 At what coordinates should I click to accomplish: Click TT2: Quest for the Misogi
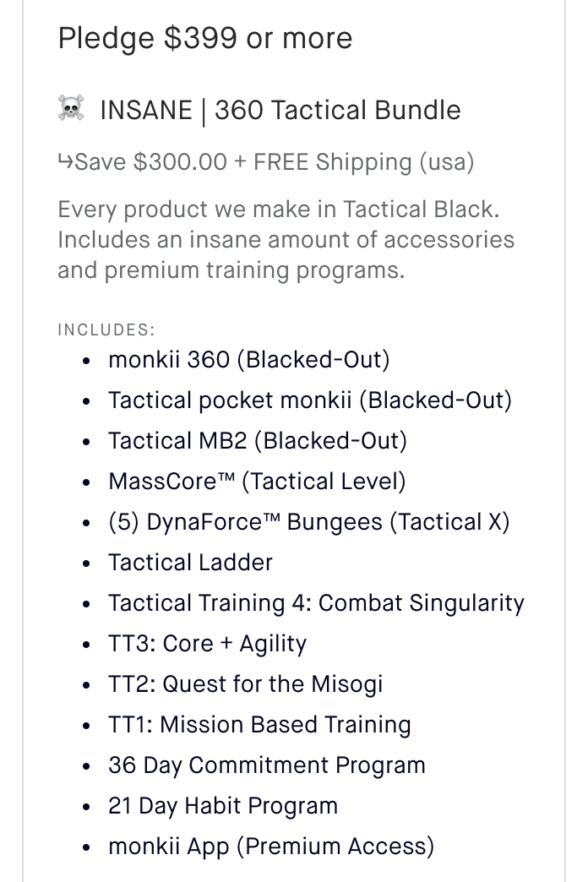[x=245, y=684]
